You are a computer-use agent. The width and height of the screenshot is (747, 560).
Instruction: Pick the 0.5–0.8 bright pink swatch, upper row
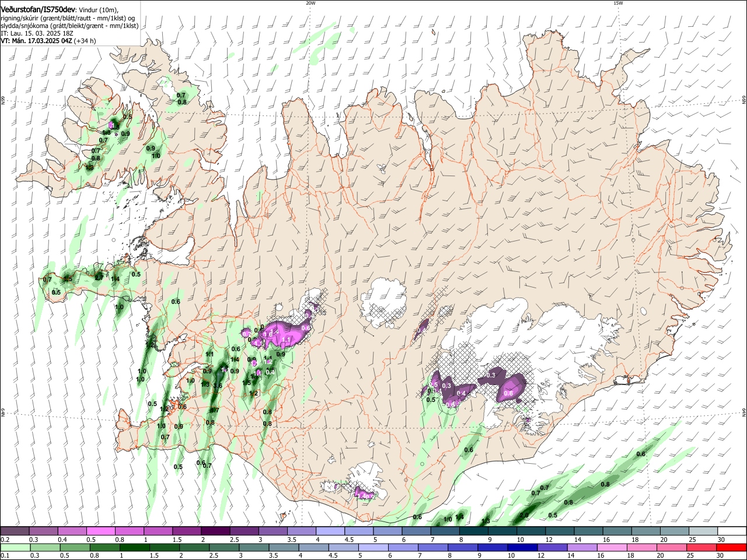(x=100, y=531)
